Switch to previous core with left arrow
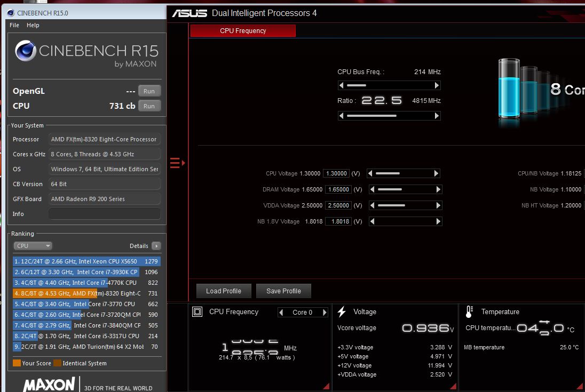The width and height of the screenshot is (585, 392). [281, 312]
